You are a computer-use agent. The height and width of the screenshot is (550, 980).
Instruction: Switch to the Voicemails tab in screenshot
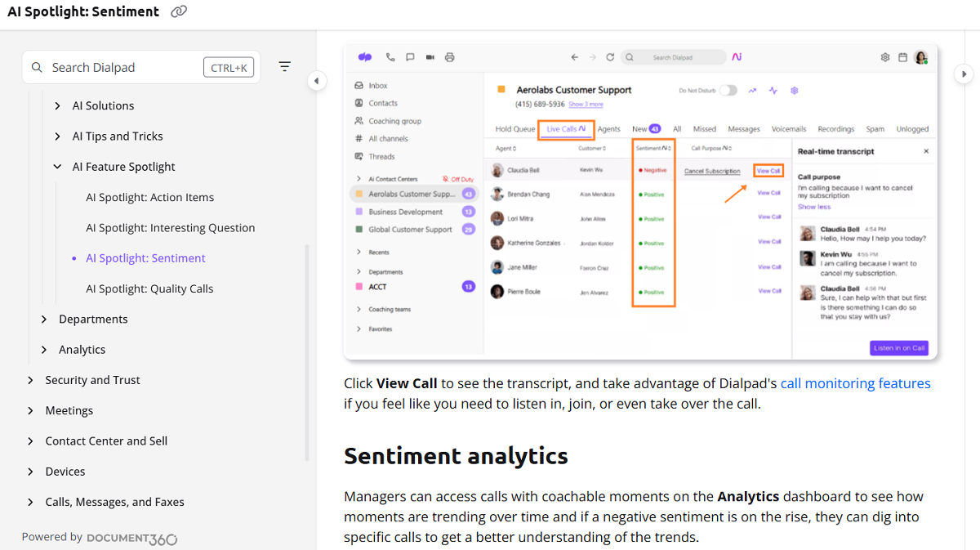pyautogui.click(x=789, y=129)
